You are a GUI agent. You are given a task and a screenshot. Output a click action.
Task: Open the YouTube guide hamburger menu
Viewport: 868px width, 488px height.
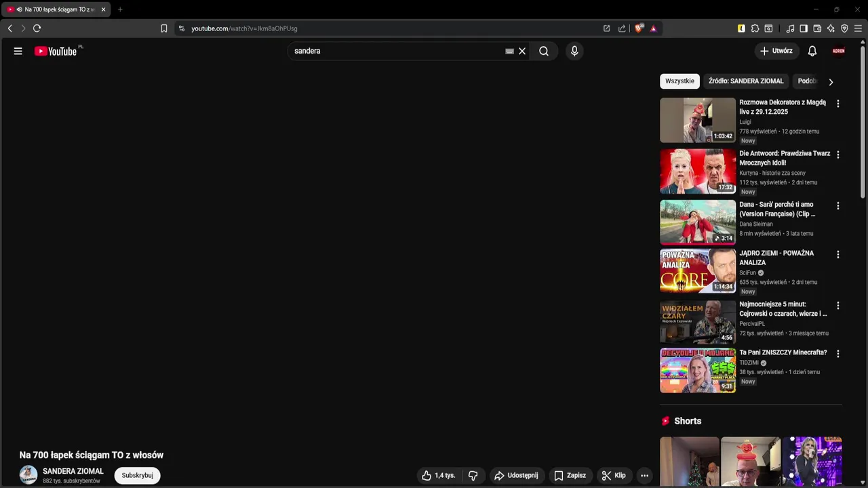coord(18,51)
